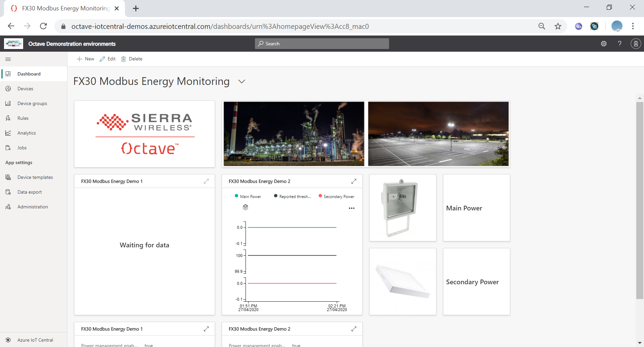This screenshot has height=347, width=644.
Task: Click the Device templates icon
Action: pyautogui.click(x=8, y=177)
